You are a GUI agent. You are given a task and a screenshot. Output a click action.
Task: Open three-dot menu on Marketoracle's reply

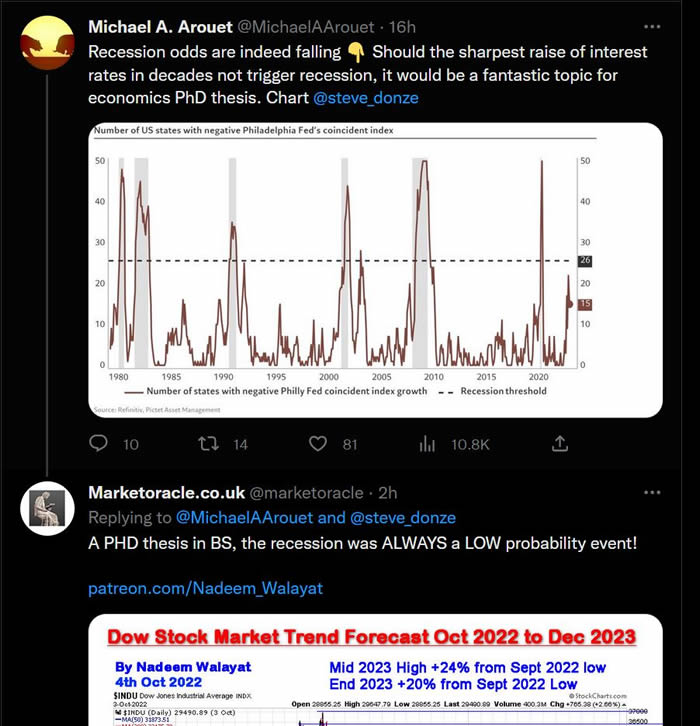click(652, 492)
